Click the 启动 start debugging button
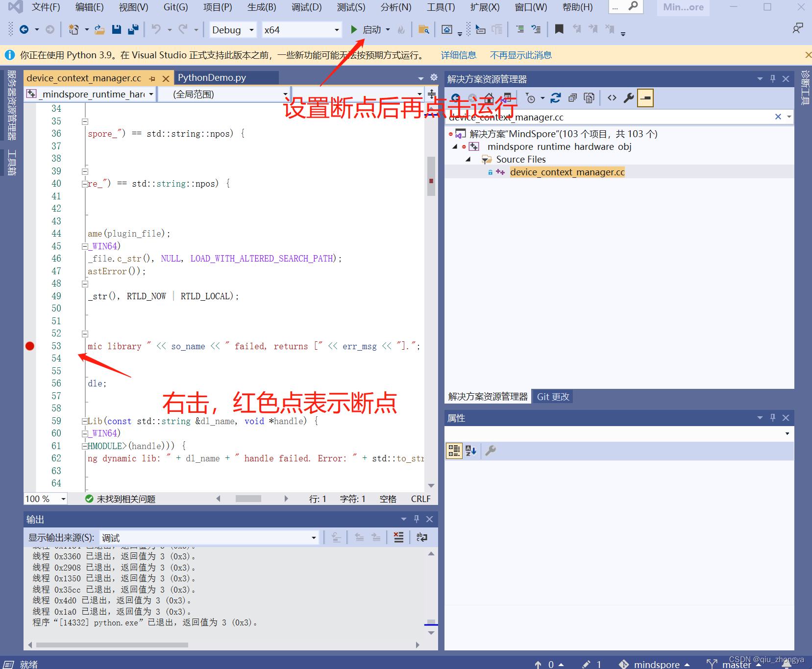 pyautogui.click(x=367, y=30)
